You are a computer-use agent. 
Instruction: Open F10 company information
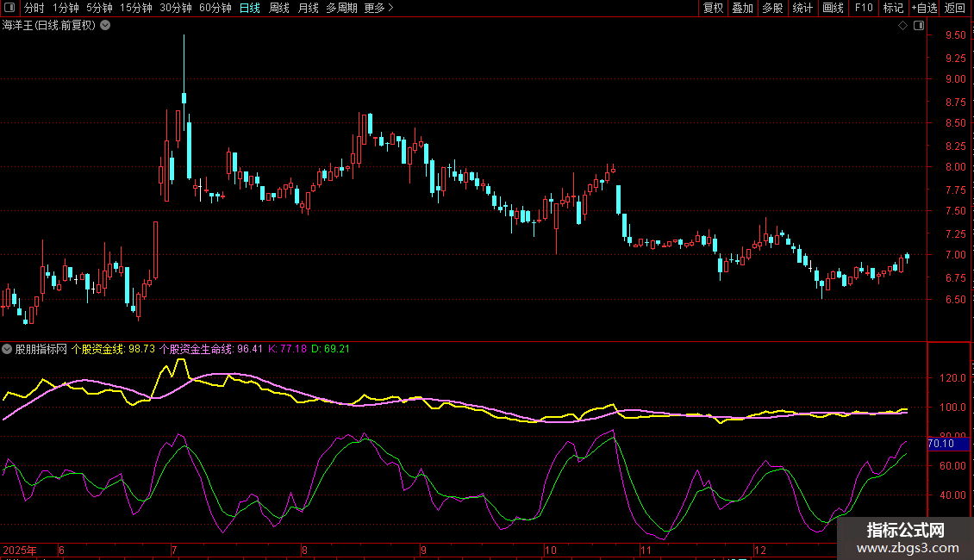coord(863,9)
